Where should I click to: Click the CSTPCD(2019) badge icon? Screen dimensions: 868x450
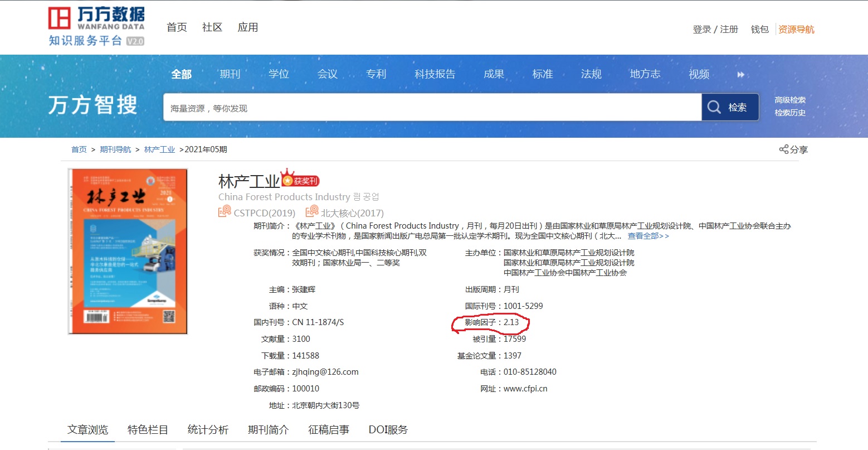point(225,212)
